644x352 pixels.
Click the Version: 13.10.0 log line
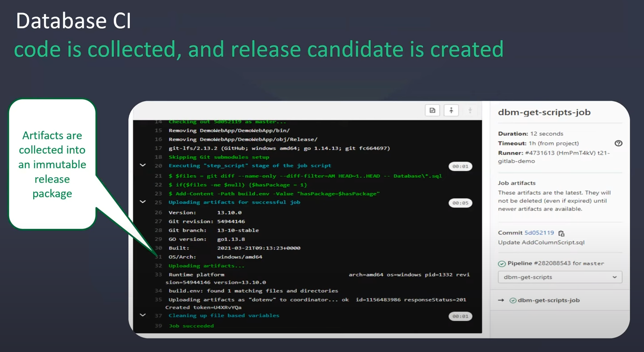(205, 213)
